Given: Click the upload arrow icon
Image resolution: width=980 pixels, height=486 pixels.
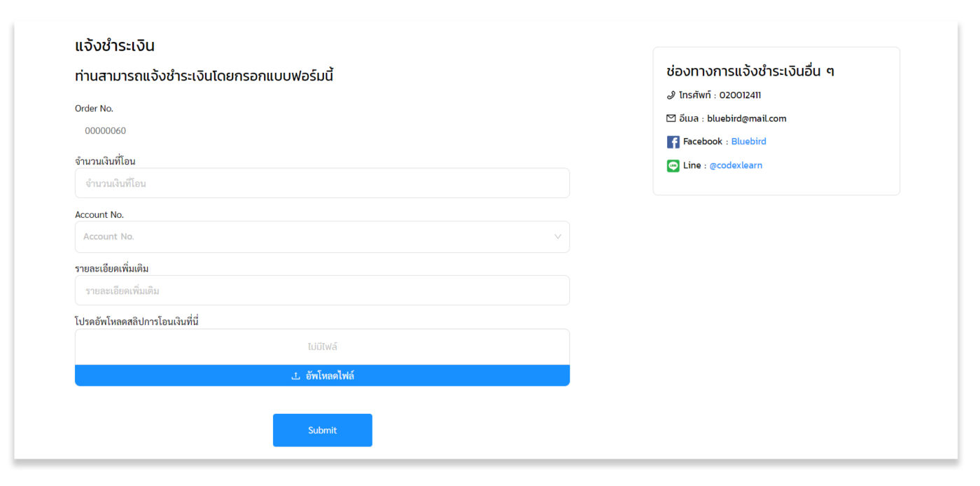Looking at the screenshot, I should click(x=295, y=376).
